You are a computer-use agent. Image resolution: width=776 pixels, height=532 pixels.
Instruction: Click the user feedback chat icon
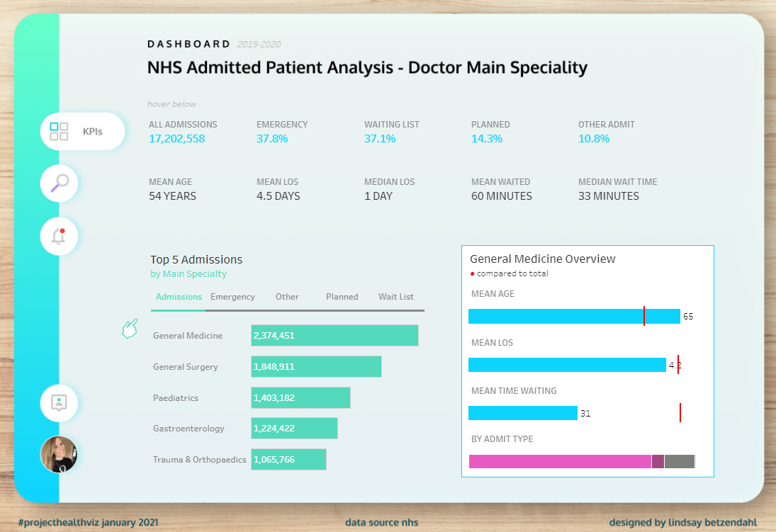[x=59, y=402]
